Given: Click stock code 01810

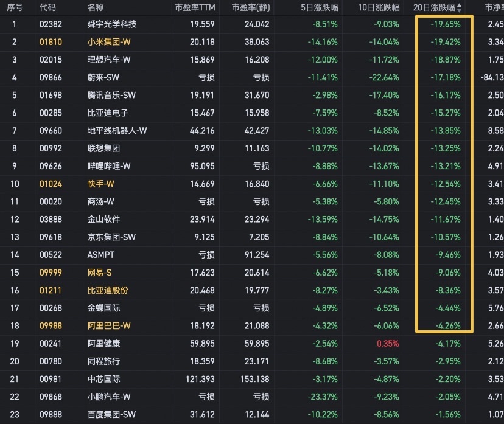Looking at the screenshot, I should click(51, 42).
